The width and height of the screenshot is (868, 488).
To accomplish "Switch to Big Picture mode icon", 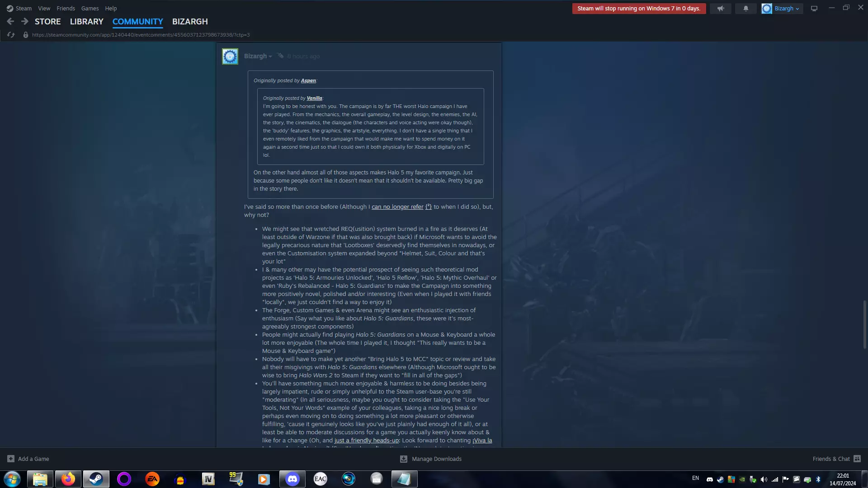I will [814, 9].
